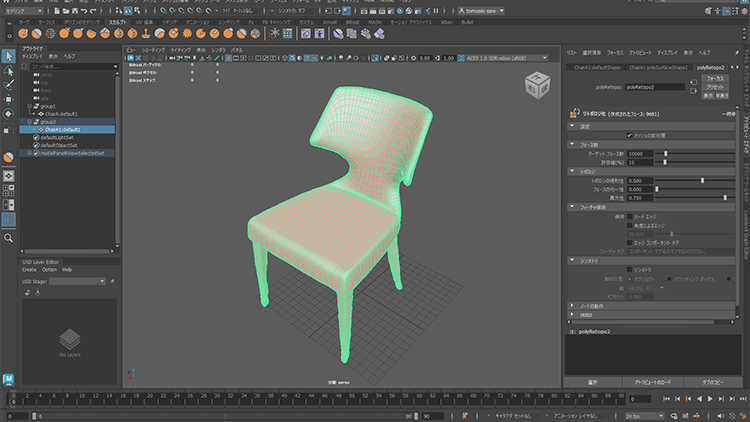Open the 24 fps frame rate dropdown

(644, 416)
